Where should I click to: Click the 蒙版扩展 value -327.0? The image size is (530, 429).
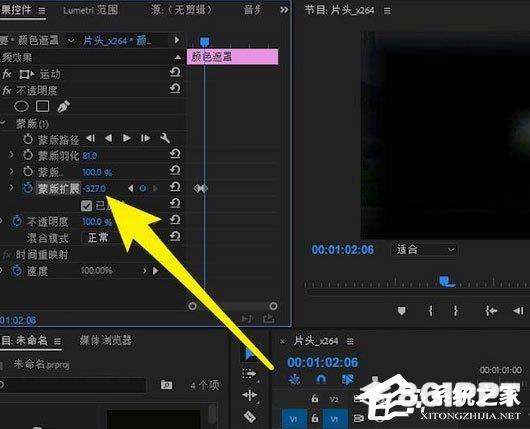pyautogui.click(x=94, y=188)
